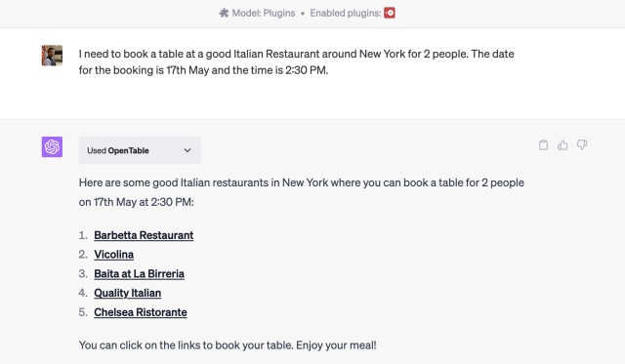Image resolution: width=625 pixels, height=364 pixels.
Task: Click the OpenTable text in plugin box
Action: [128, 150]
